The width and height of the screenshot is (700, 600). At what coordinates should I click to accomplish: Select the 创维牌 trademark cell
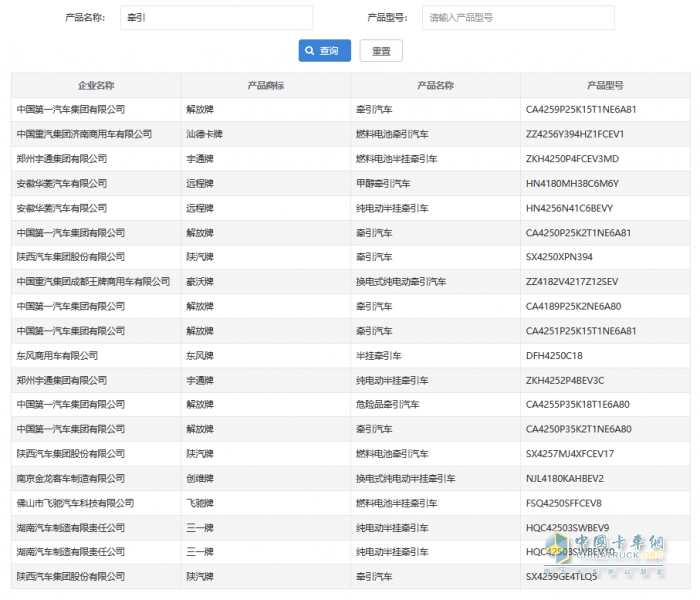[x=200, y=479]
